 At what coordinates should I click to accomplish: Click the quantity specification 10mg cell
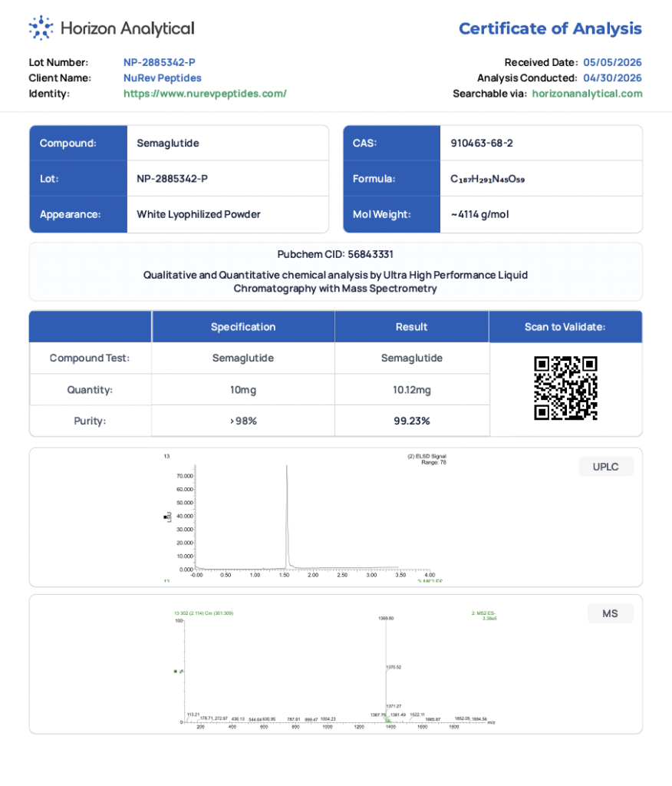pyautogui.click(x=243, y=390)
